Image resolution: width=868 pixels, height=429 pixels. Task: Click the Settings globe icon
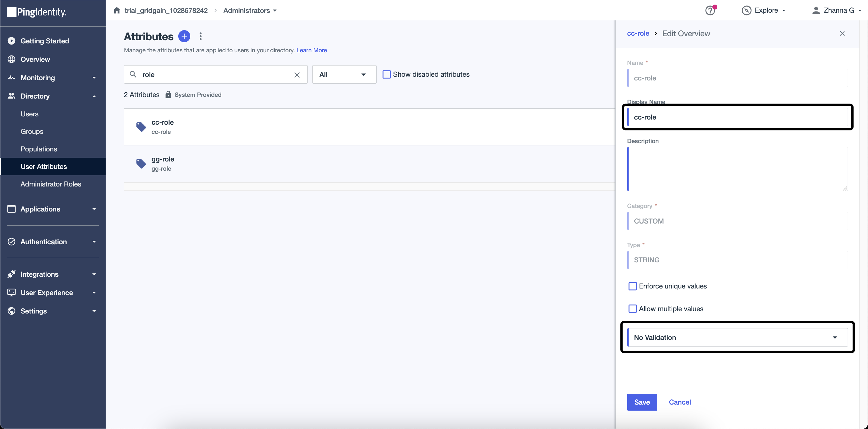pyautogui.click(x=11, y=311)
